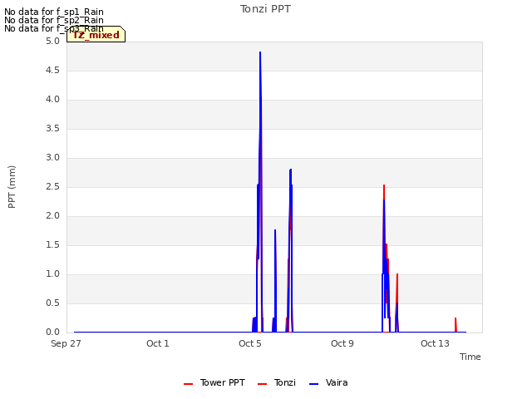Viewport: 532px width, 399px height.
Task: Click the 0.5 y-axis tick label
Action: pos(52,303)
